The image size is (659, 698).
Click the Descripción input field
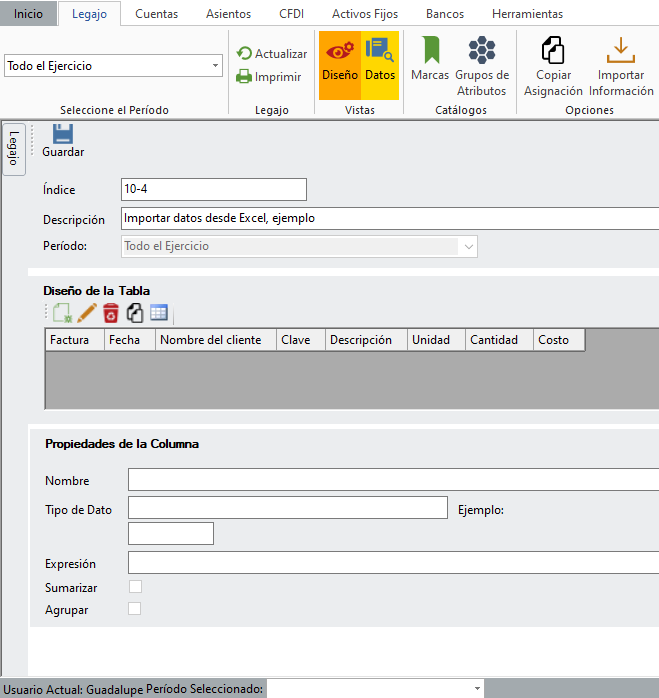click(x=390, y=218)
